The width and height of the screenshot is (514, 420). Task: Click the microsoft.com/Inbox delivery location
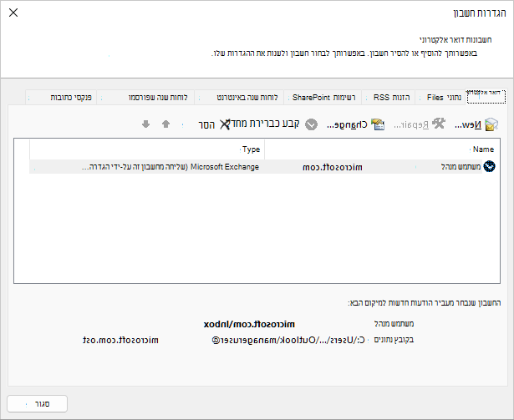coord(249,324)
